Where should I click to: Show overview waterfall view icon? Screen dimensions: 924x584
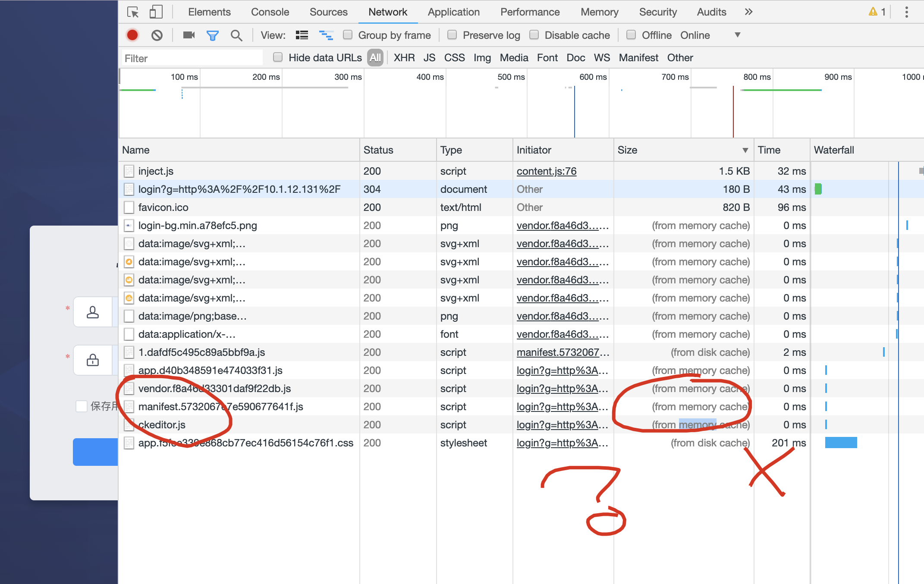[x=326, y=35]
